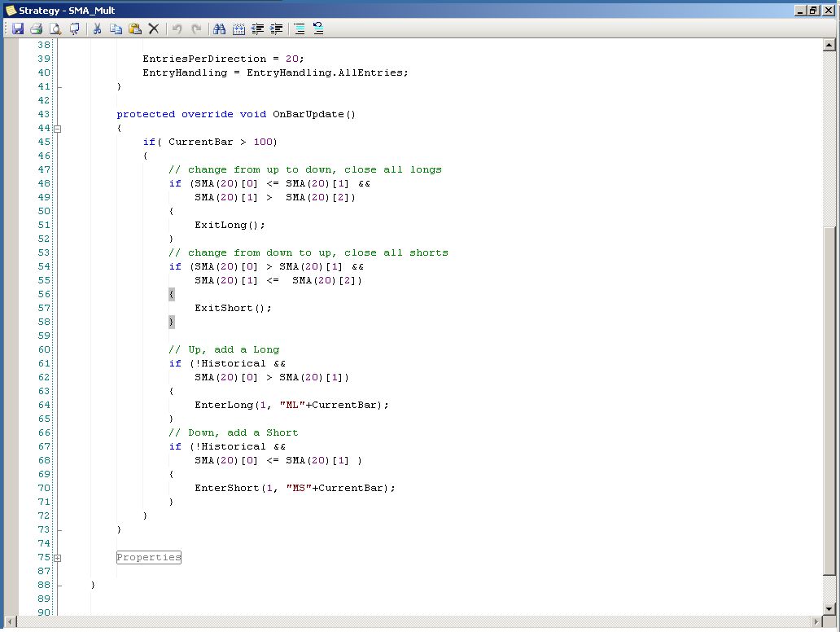The height and width of the screenshot is (632, 840).
Task: Click line number 43 in the gutter
Action: point(43,114)
